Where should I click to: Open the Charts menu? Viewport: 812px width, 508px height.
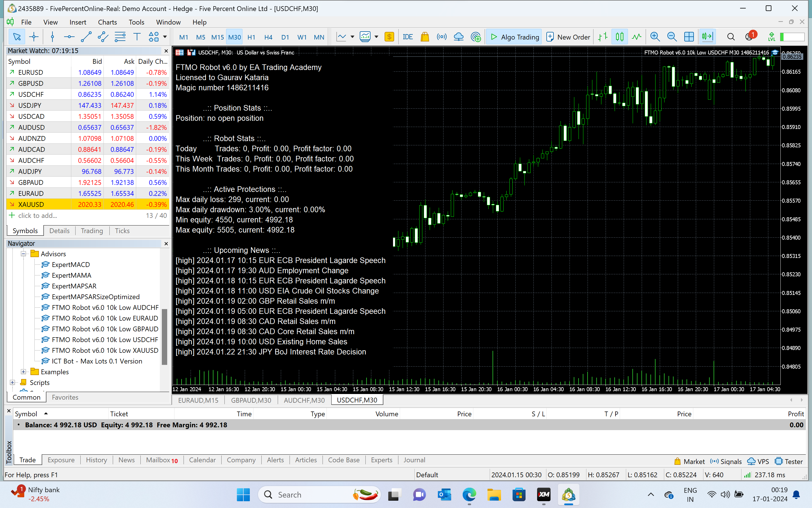[107, 22]
